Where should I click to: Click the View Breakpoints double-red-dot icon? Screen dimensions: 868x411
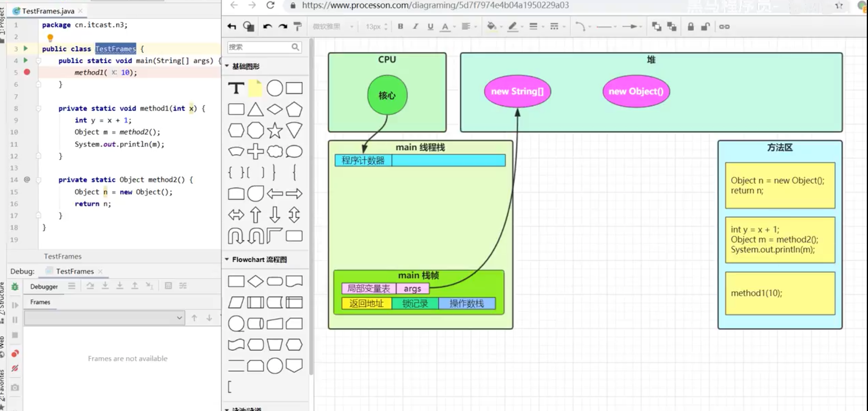tap(15, 353)
